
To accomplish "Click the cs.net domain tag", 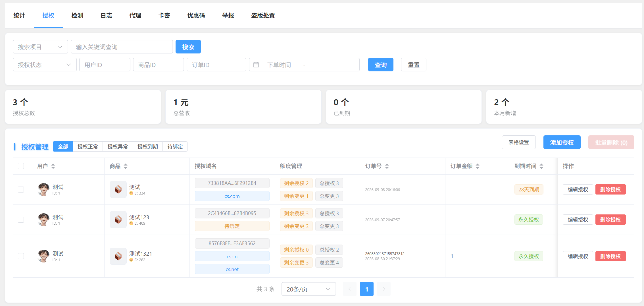I will (x=232, y=269).
